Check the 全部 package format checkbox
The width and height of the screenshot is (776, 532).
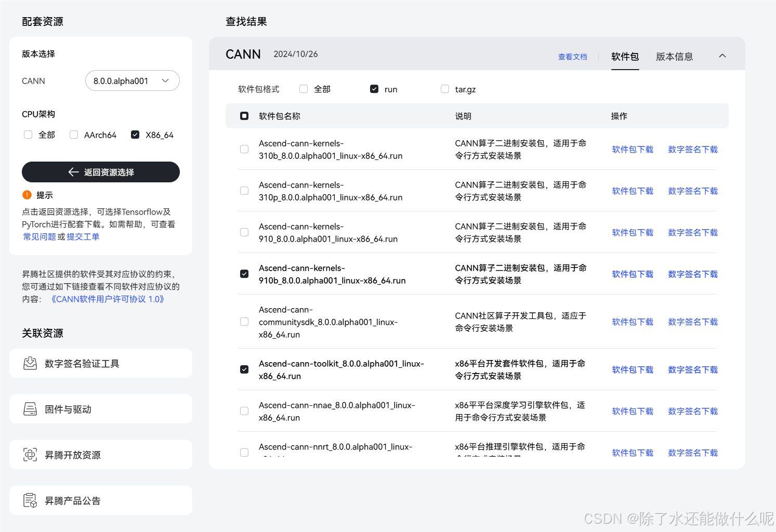pyautogui.click(x=304, y=89)
